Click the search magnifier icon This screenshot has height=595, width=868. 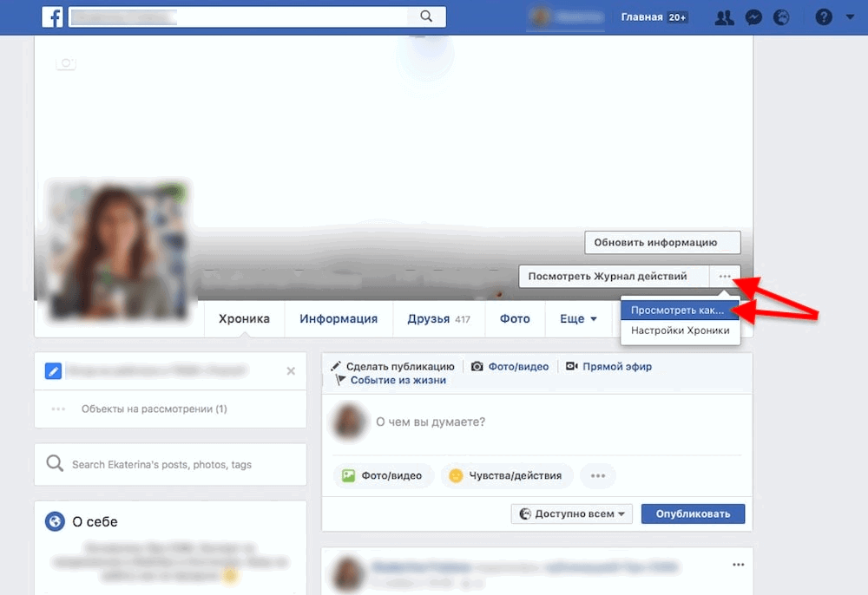(x=427, y=16)
